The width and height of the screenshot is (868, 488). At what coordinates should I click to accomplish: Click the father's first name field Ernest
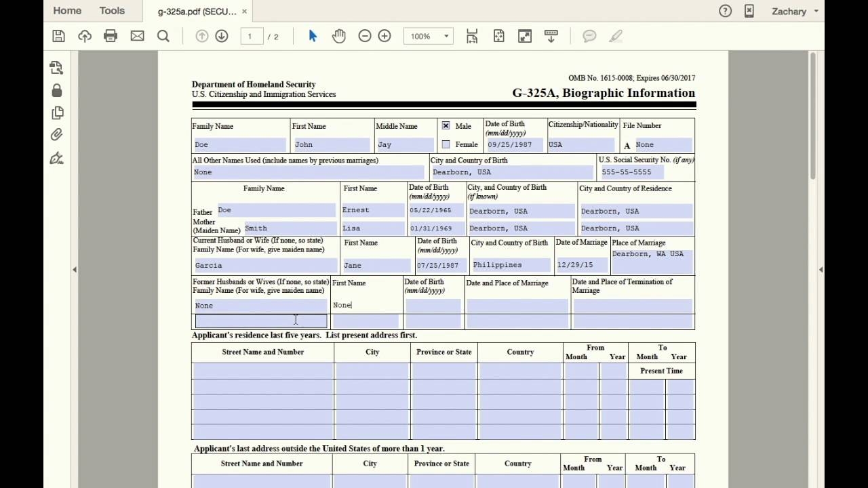coord(372,210)
